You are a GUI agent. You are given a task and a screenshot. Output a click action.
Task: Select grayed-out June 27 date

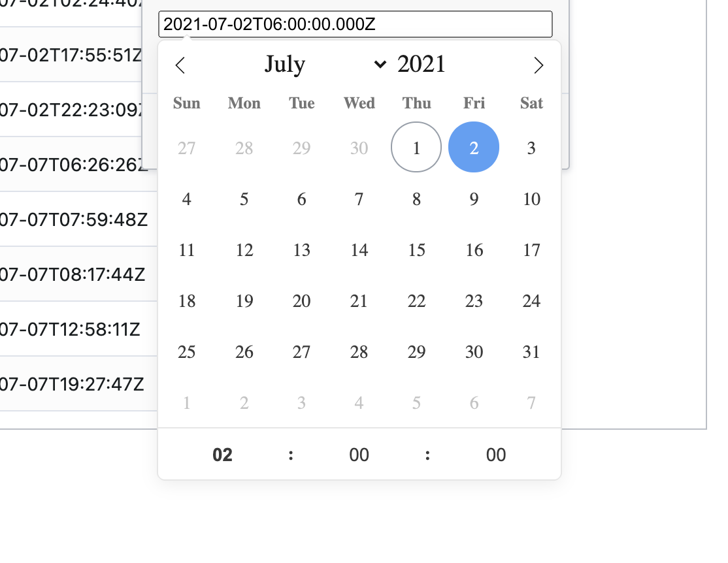(187, 148)
